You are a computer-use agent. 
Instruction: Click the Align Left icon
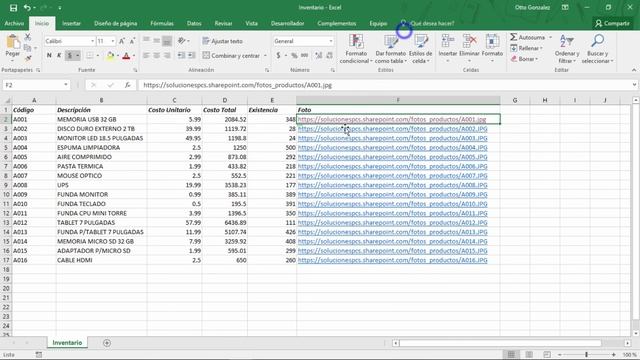(x=146, y=56)
